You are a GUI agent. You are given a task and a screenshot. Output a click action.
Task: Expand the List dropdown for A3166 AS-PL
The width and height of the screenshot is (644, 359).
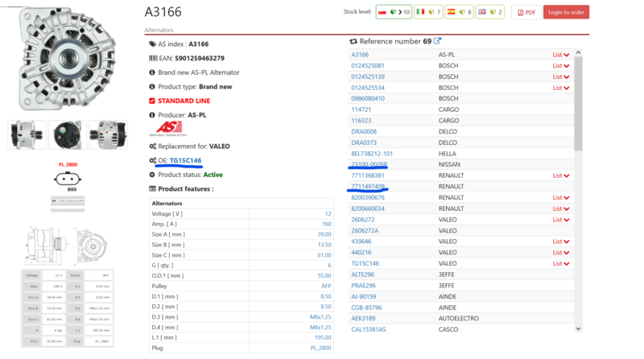pyautogui.click(x=560, y=55)
